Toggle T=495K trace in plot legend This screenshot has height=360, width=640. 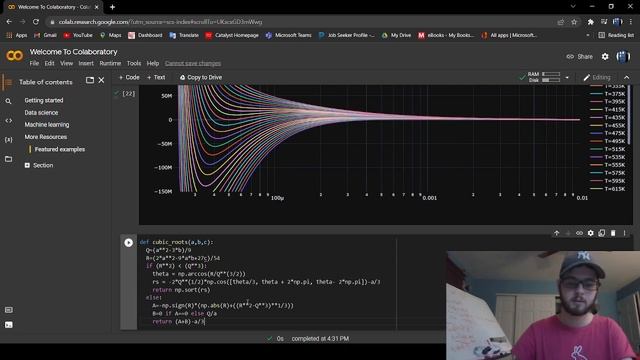(607, 141)
